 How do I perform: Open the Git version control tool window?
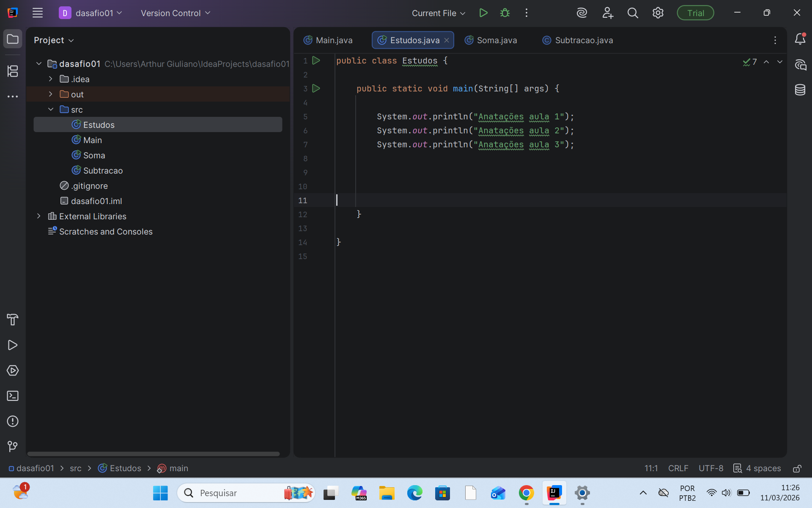(x=13, y=446)
